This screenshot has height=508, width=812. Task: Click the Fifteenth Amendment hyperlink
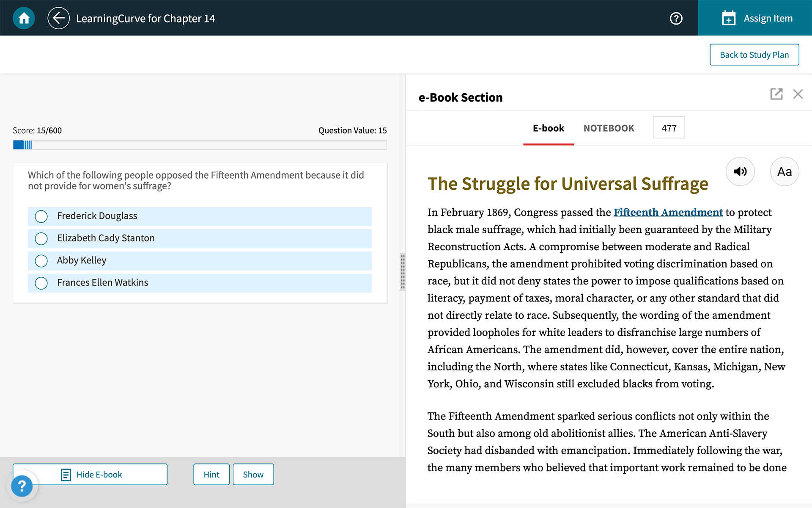click(x=668, y=212)
